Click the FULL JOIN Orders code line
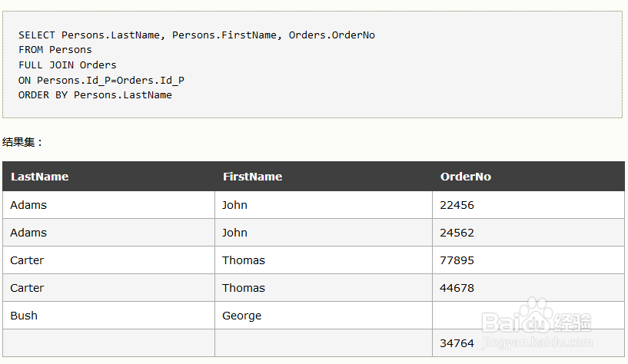628x364 pixels. pos(68,65)
